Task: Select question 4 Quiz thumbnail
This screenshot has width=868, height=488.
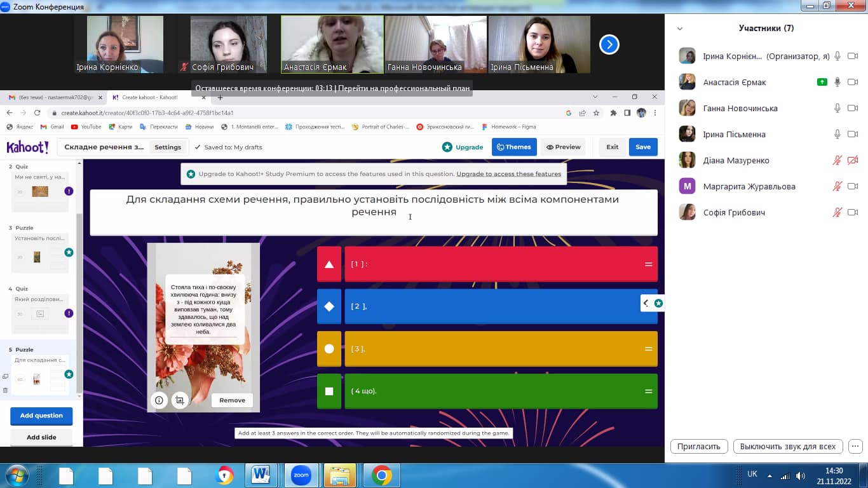Action: (41, 313)
